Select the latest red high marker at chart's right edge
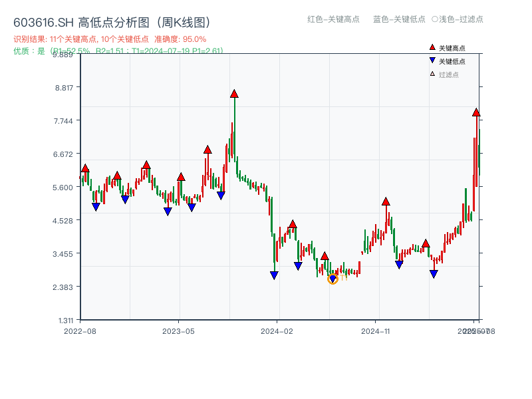This screenshot has width=532, height=399. coord(476,112)
